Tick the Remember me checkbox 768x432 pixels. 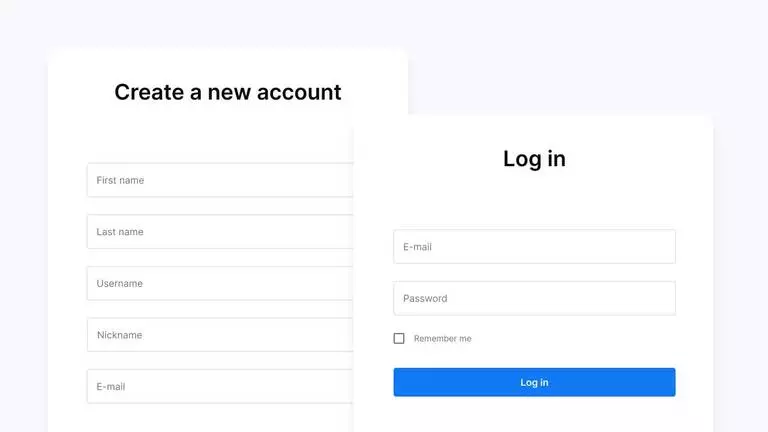tap(399, 339)
